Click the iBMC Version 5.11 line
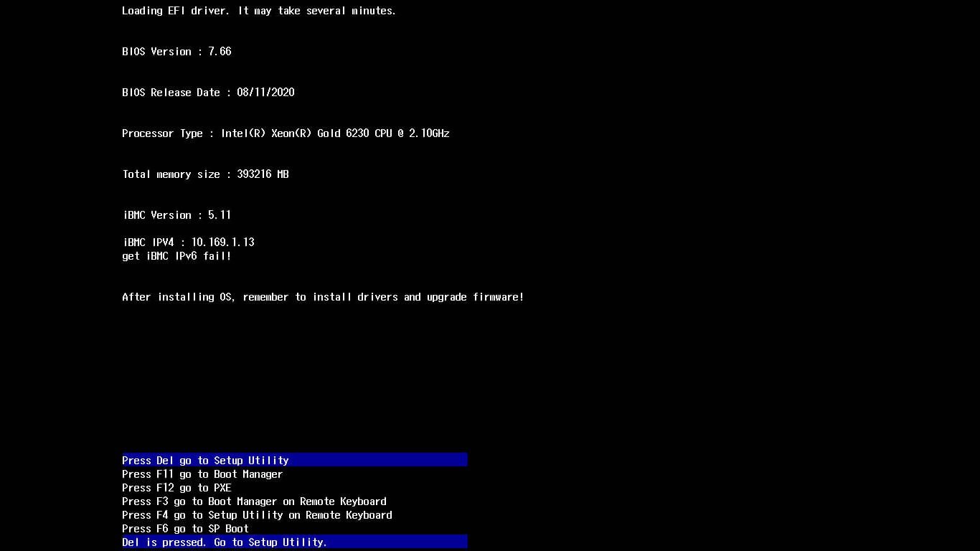This screenshot has height=551, width=980. coord(176,215)
